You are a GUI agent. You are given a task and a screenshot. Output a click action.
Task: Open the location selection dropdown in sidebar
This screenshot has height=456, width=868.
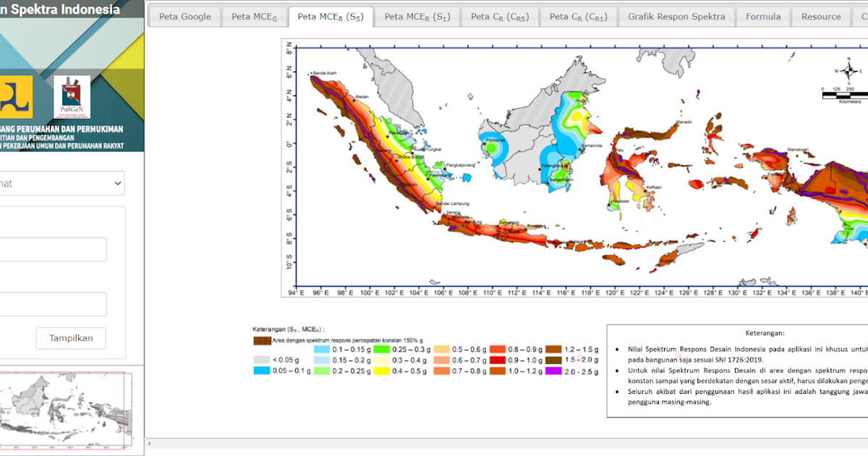[61, 183]
